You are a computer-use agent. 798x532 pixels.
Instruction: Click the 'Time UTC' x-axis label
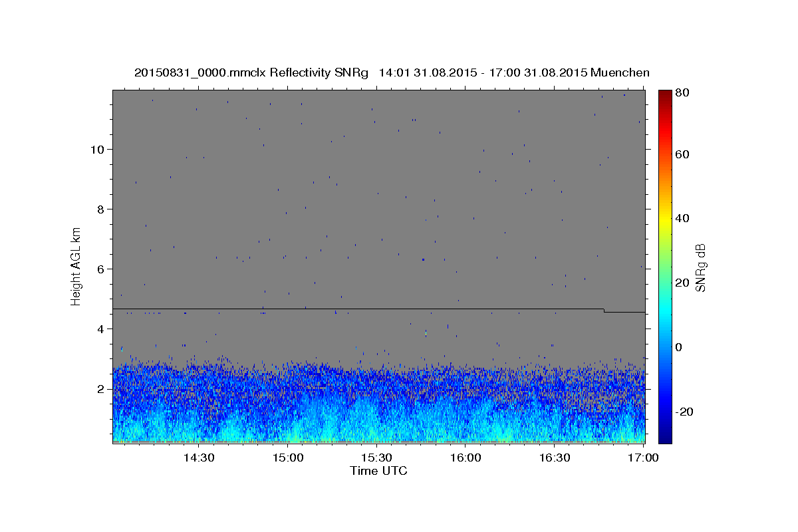click(x=378, y=471)
